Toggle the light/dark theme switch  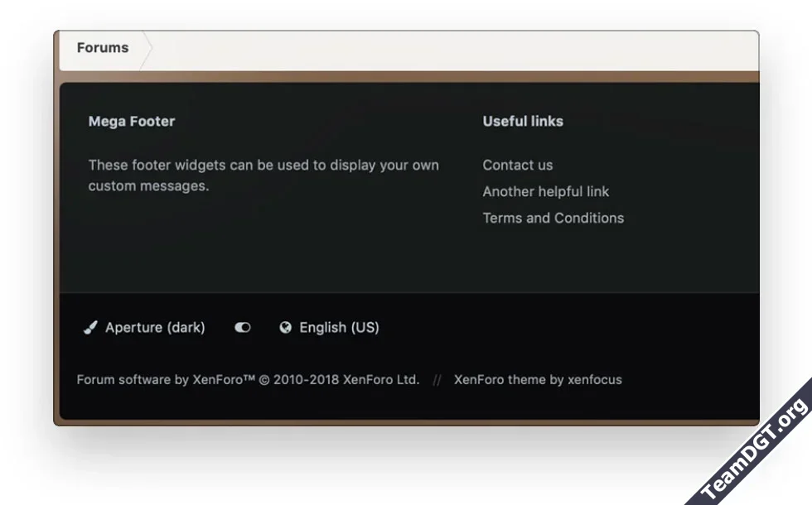point(243,328)
